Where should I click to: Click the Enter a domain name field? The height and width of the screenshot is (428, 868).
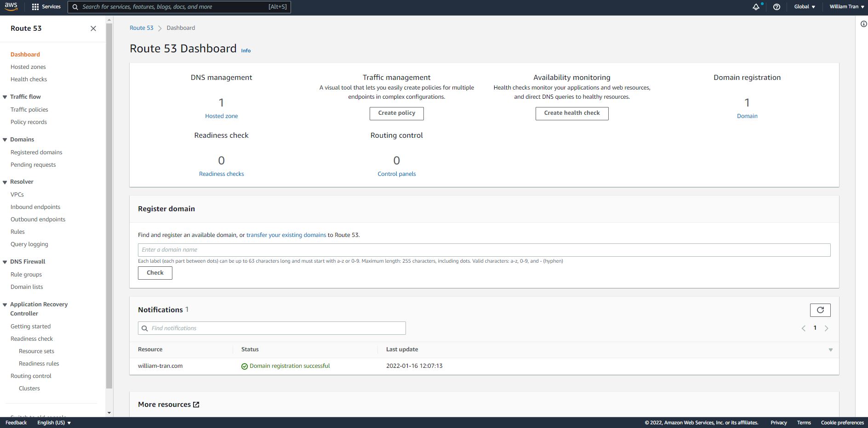[484, 250]
